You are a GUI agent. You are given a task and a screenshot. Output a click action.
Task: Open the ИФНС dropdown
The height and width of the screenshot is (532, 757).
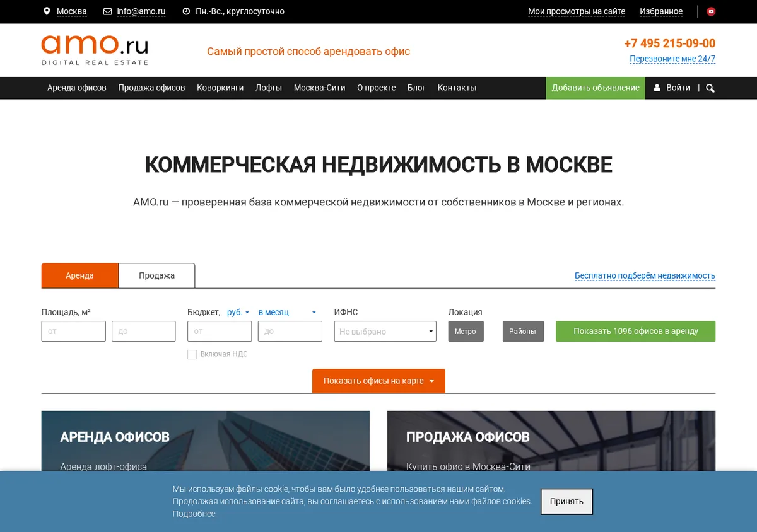click(385, 332)
